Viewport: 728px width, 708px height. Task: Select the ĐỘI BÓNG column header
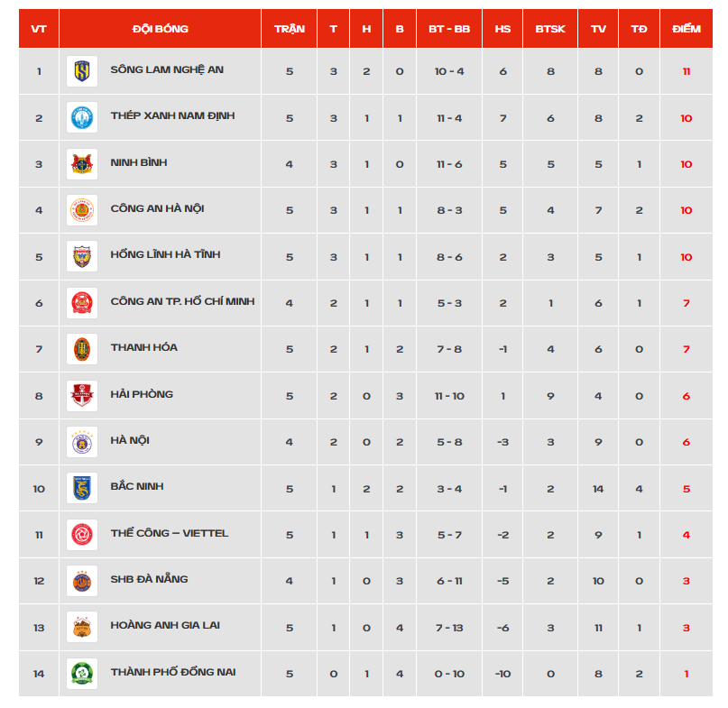pyautogui.click(x=161, y=29)
